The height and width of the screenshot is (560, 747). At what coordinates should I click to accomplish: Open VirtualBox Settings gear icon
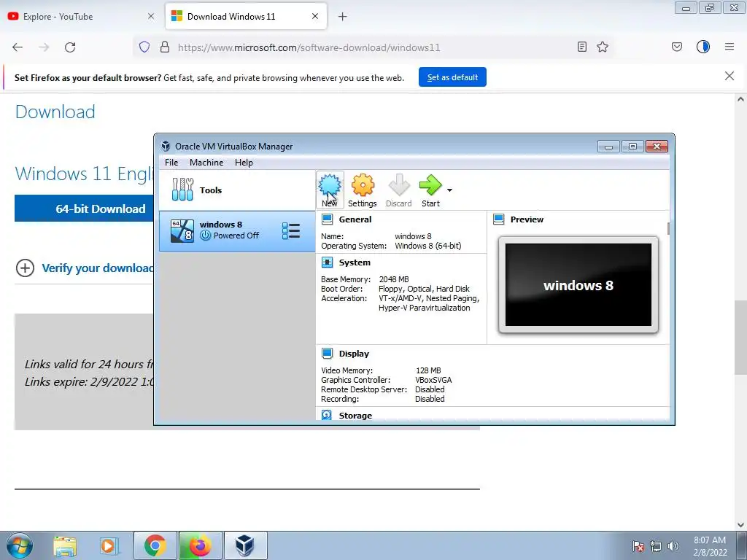pos(363,185)
